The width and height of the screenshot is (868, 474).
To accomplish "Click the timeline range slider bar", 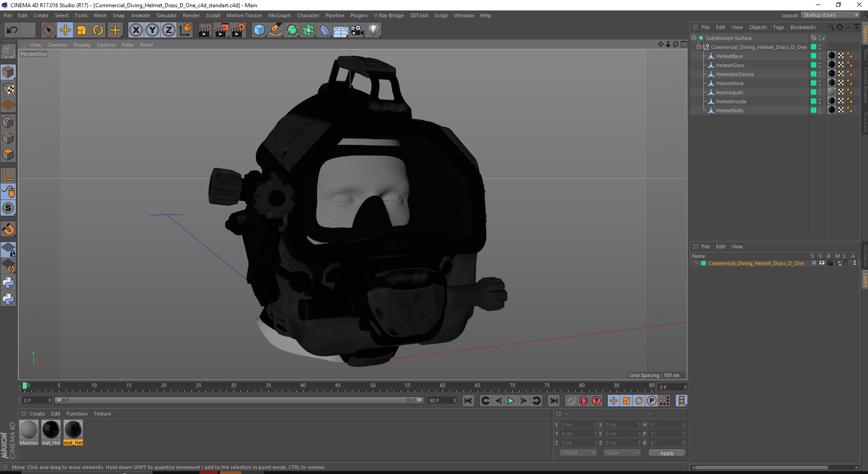I will pyautogui.click(x=239, y=400).
